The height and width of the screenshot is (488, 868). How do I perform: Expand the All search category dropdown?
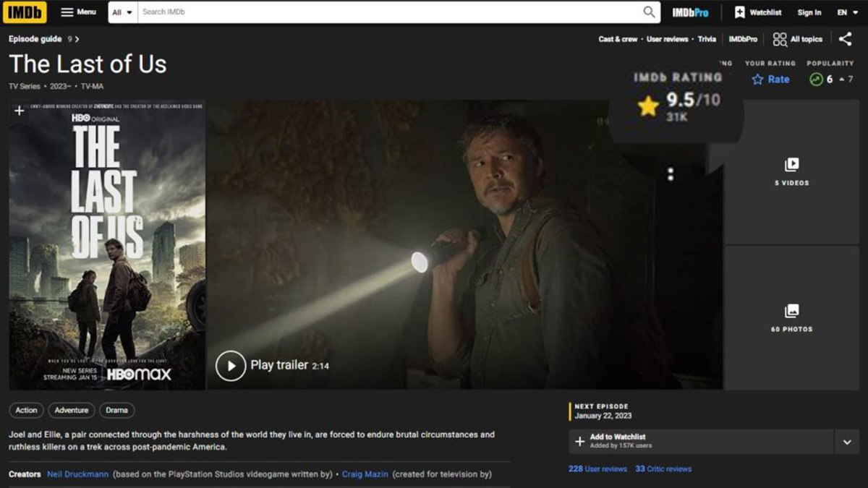point(122,12)
